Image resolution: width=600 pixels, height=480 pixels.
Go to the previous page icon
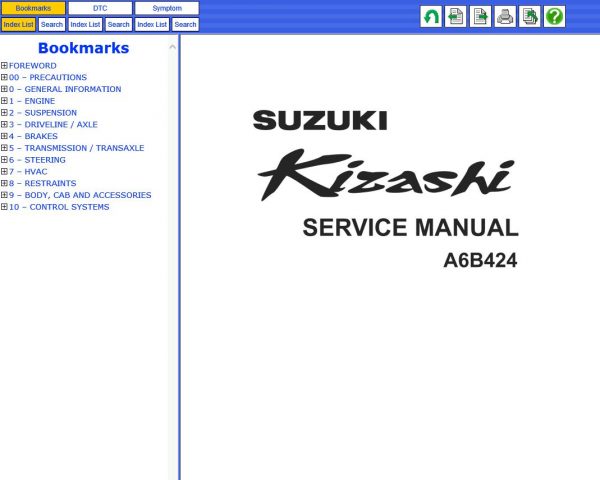(455, 17)
